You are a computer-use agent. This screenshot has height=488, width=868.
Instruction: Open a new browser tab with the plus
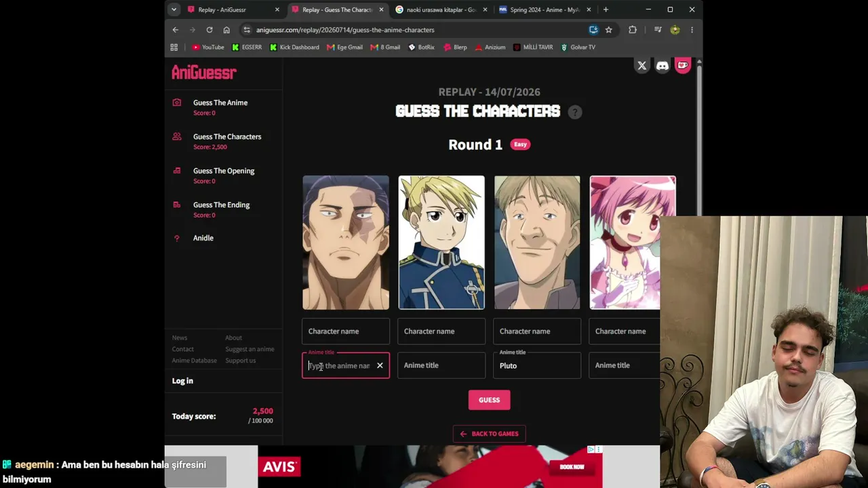(x=606, y=9)
